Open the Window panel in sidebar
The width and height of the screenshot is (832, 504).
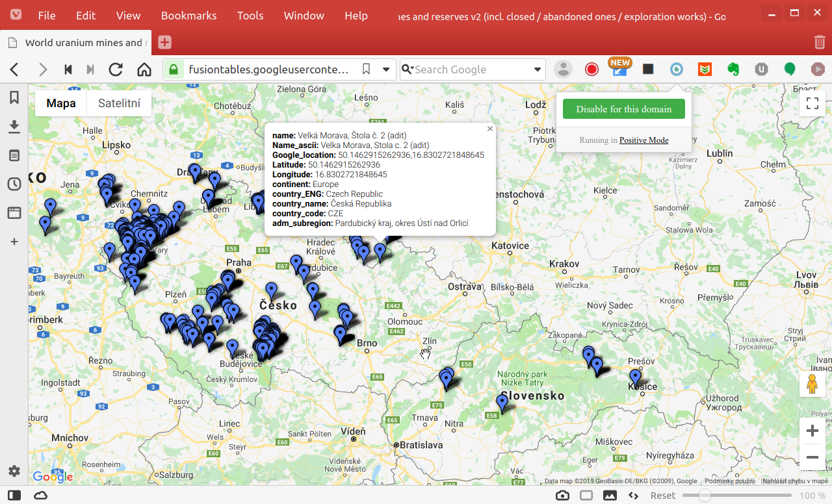pyautogui.click(x=14, y=212)
